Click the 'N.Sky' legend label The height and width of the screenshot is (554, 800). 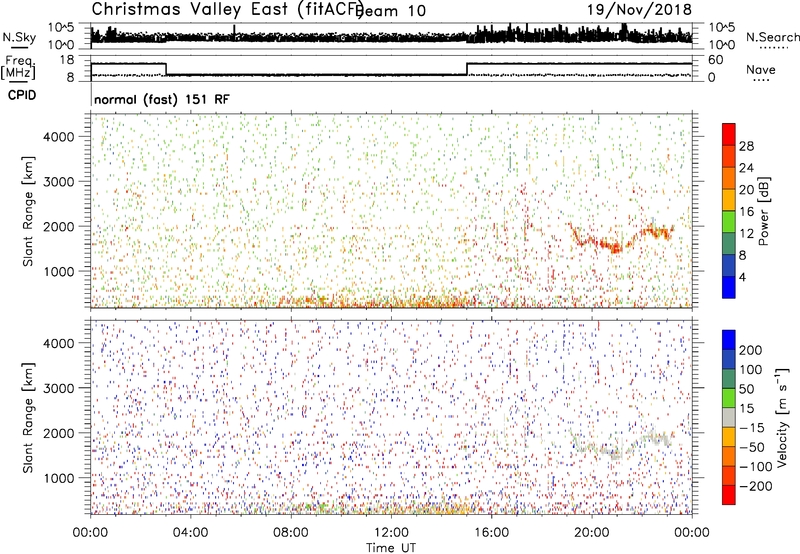point(19,37)
